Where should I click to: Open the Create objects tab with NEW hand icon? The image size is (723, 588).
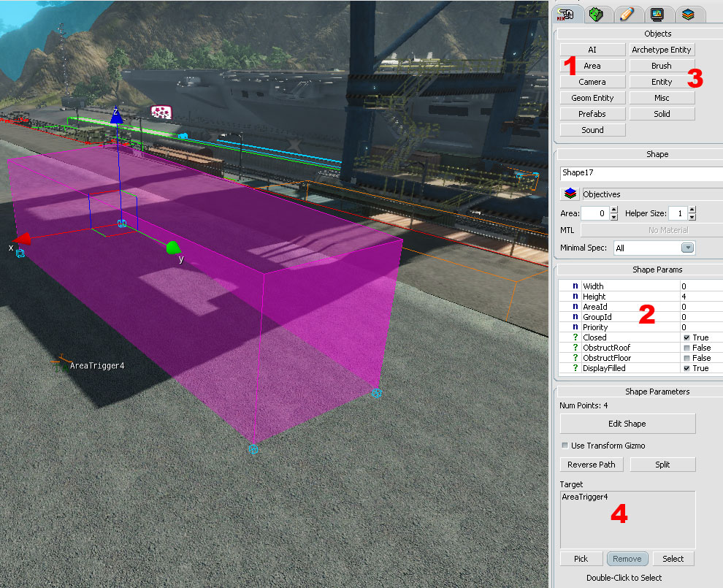[x=567, y=14]
